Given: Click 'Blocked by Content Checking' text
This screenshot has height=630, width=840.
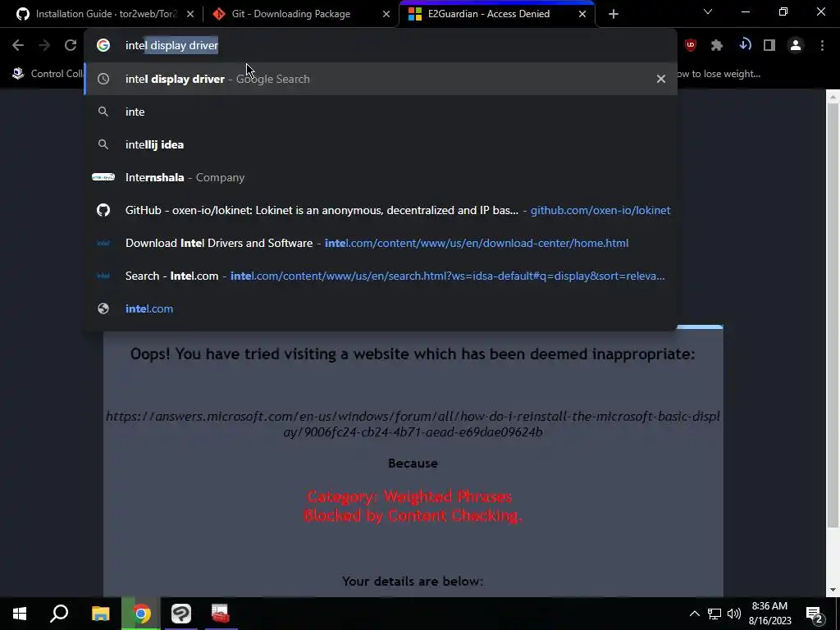Looking at the screenshot, I should (413, 515).
